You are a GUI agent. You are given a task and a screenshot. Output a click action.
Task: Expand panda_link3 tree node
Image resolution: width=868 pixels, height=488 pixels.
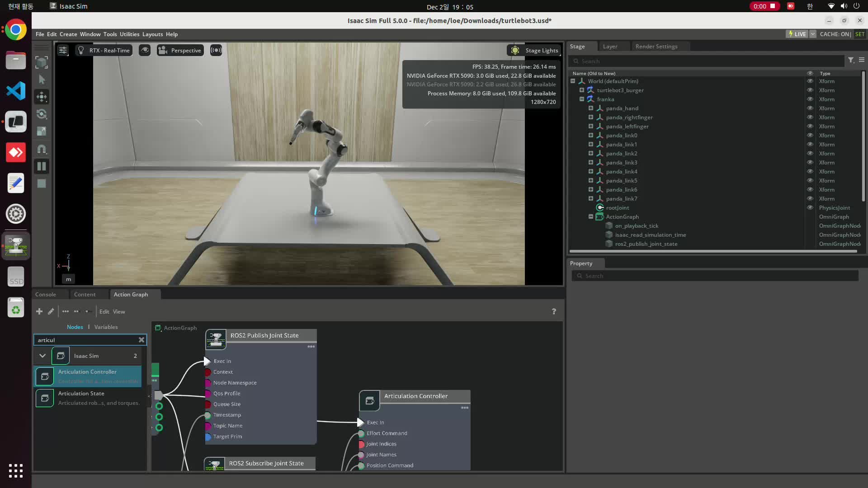tap(591, 163)
